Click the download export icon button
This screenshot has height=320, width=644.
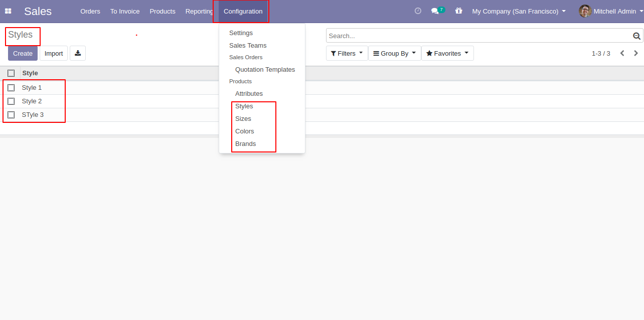pyautogui.click(x=78, y=53)
